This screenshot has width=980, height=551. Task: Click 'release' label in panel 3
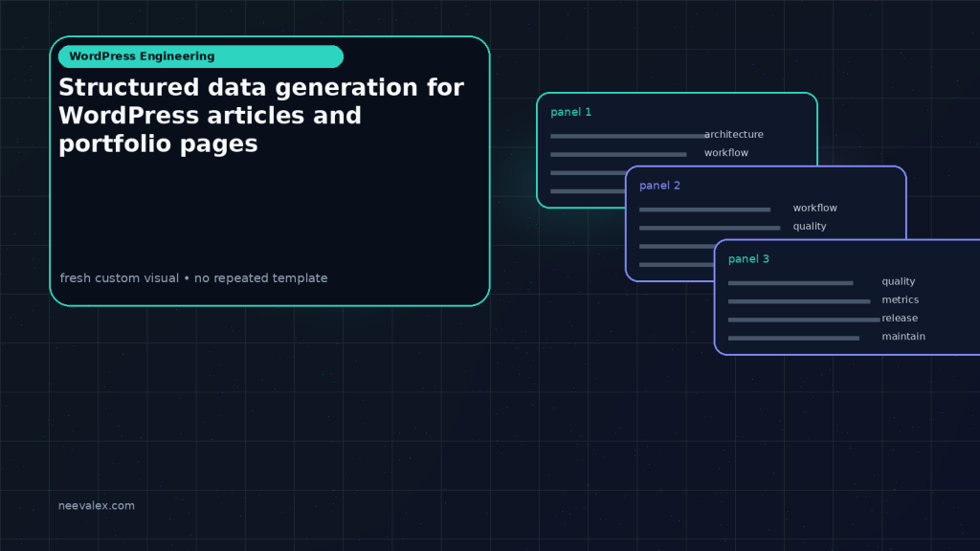click(x=900, y=318)
